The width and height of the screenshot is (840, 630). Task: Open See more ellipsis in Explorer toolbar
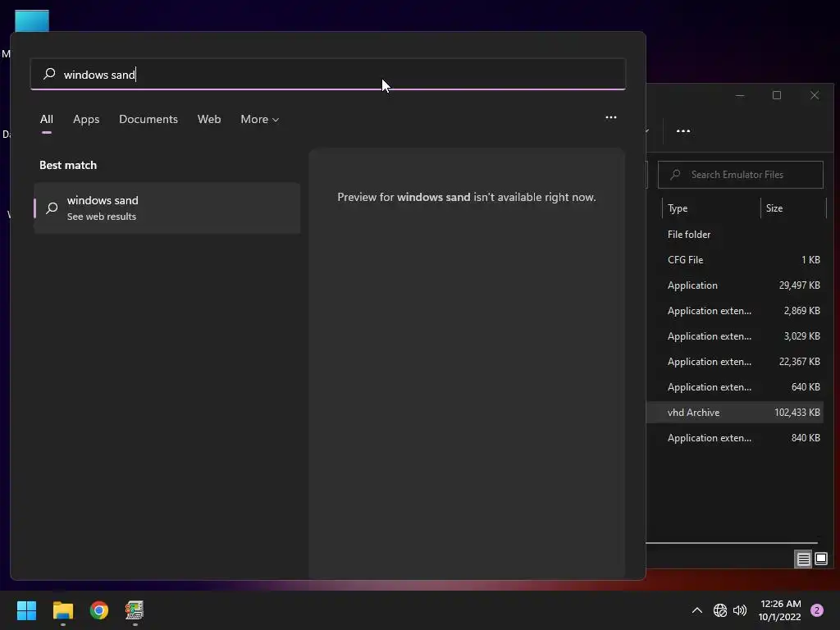point(683,130)
